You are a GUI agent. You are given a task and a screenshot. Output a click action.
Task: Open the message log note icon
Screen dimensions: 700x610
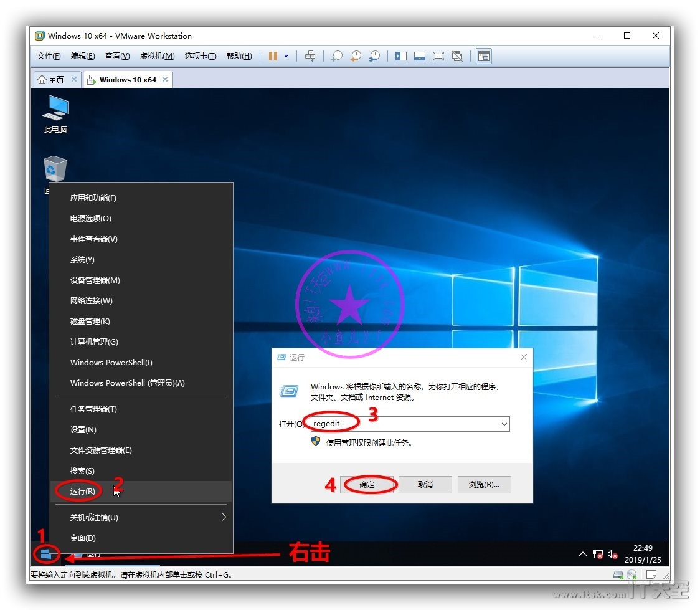(651, 574)
